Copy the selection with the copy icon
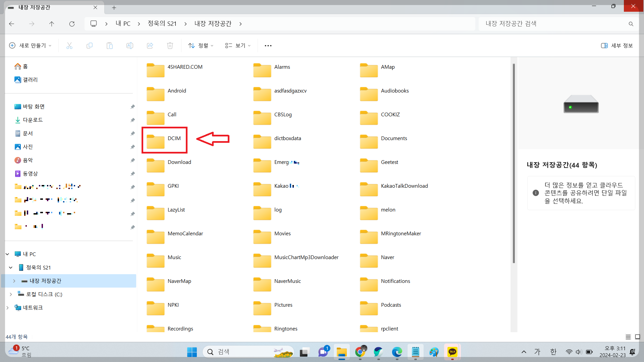This screenshot has height=362, width=644. [90, 46]
